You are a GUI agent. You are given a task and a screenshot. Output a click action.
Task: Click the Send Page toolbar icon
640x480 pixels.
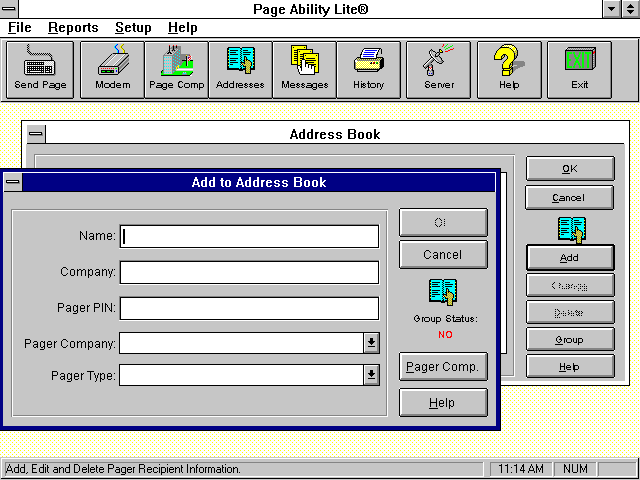40,69
